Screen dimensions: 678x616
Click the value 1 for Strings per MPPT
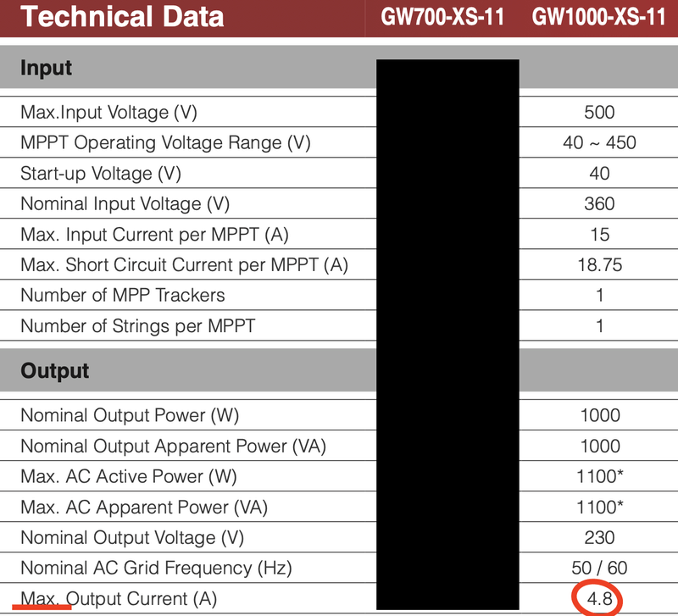click(600, 326)
